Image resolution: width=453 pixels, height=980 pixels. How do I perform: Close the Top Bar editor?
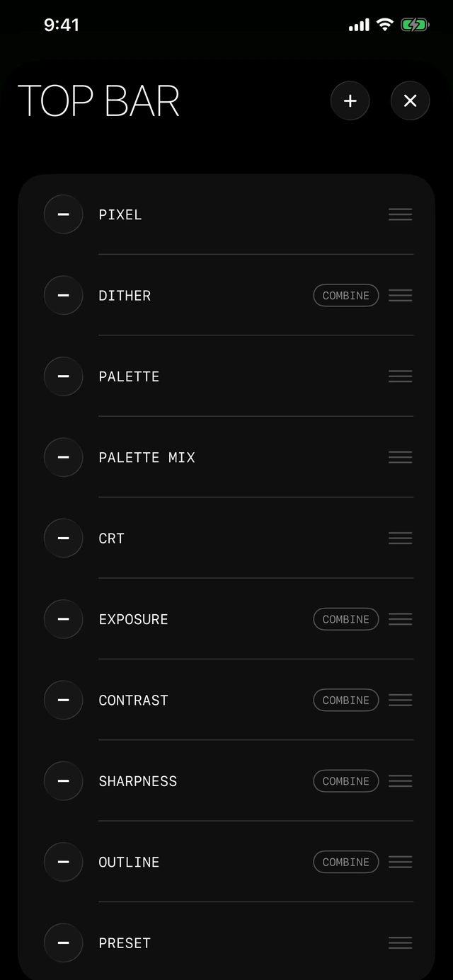point(411,101)
